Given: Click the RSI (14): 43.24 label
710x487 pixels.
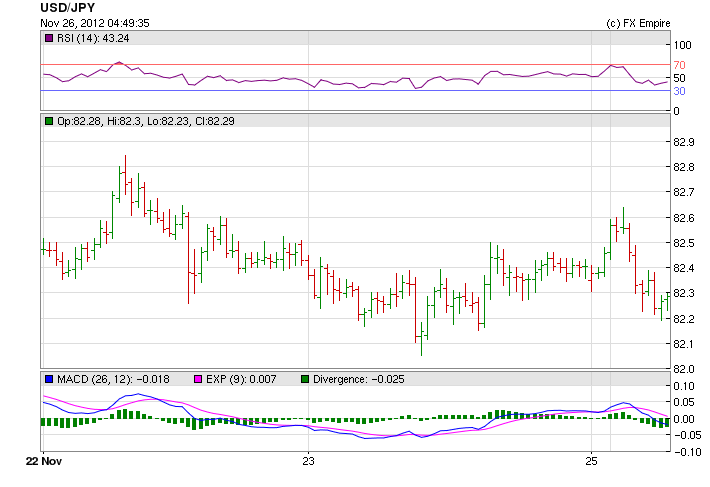Looking at the screenshot, I should pos(93,38).
